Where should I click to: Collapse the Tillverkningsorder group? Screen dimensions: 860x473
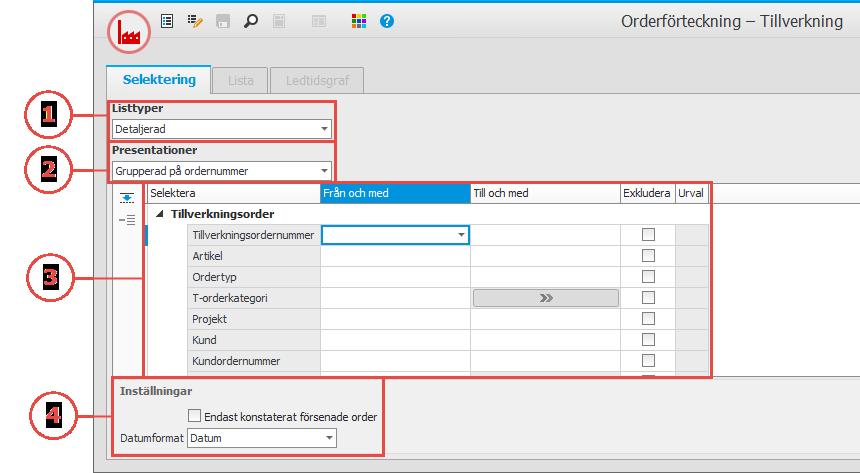pyautogui.click(x=160, y=214)
